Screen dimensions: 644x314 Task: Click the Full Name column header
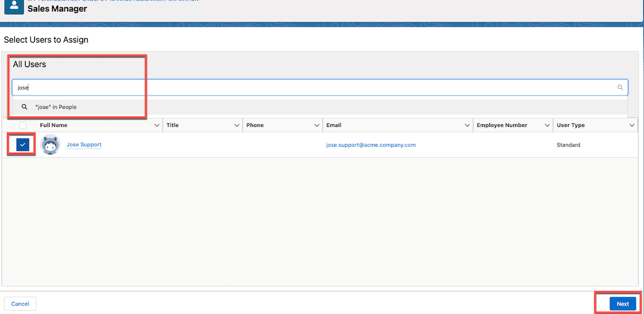point(53,125)
